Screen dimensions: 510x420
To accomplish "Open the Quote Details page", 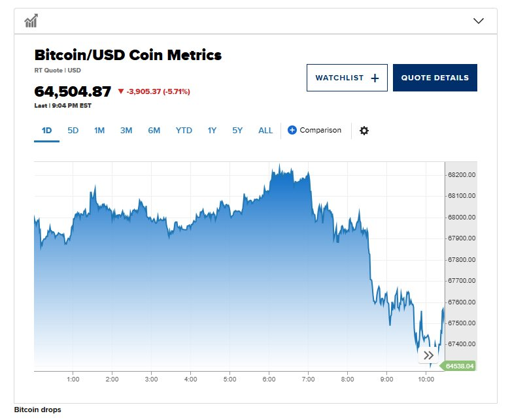I will (435, 78).
